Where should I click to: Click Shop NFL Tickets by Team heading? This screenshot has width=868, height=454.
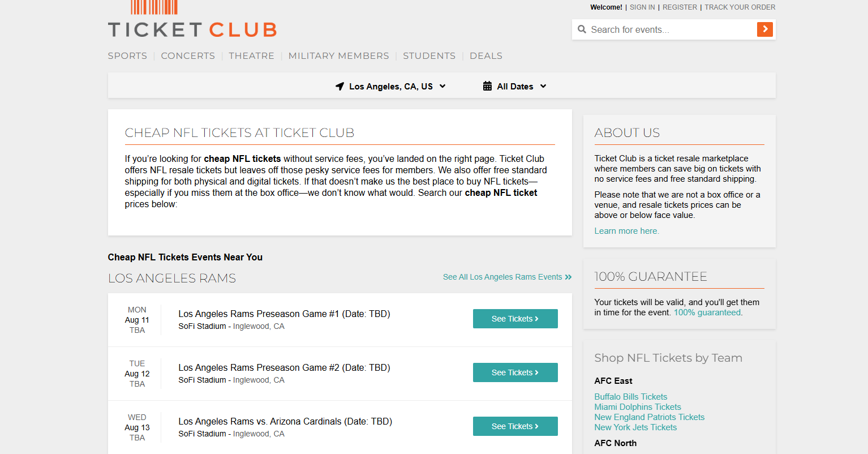coord(668,358)
